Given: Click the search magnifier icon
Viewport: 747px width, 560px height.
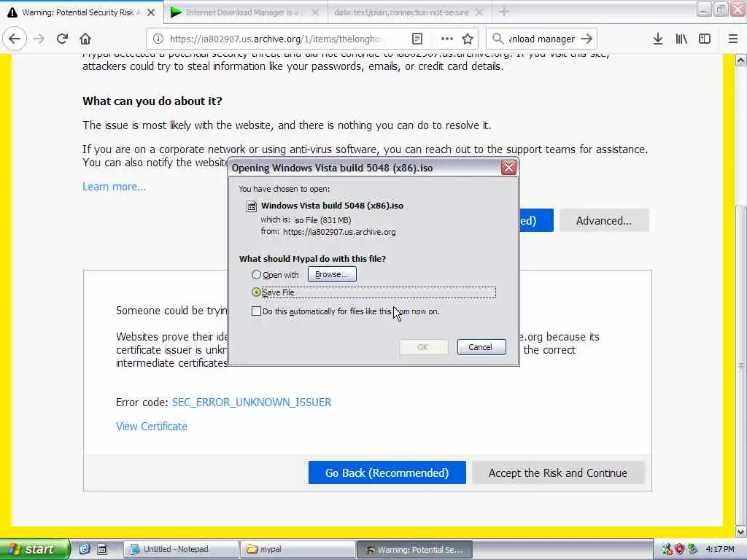Looking at the screenshot, I should tap(498, 39).
